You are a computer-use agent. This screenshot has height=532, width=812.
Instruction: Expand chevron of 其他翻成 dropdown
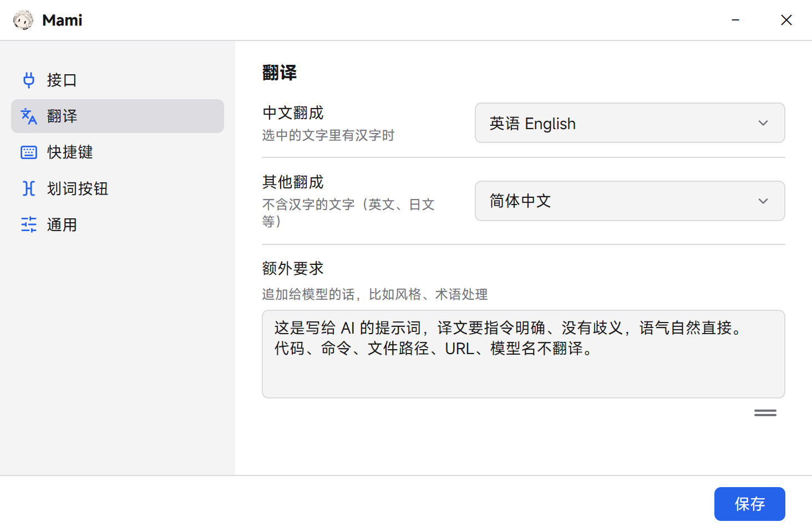click(763, 201)
